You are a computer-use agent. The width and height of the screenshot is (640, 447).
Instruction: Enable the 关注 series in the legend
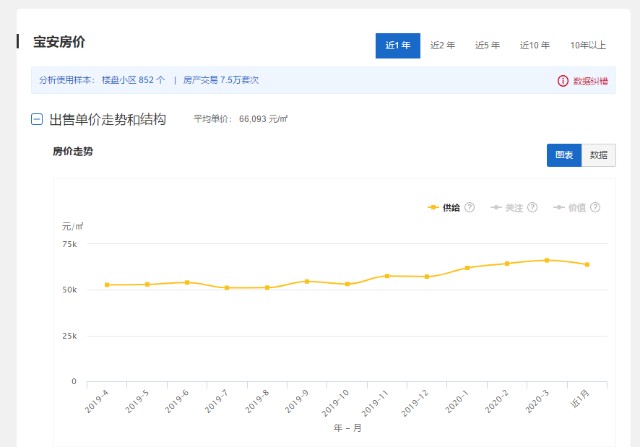pos(514,208)
